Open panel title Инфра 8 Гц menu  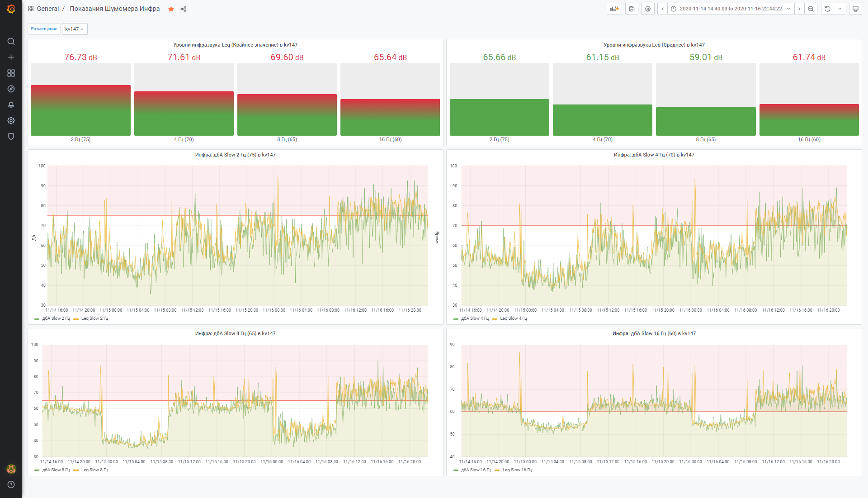pos(235,333)
